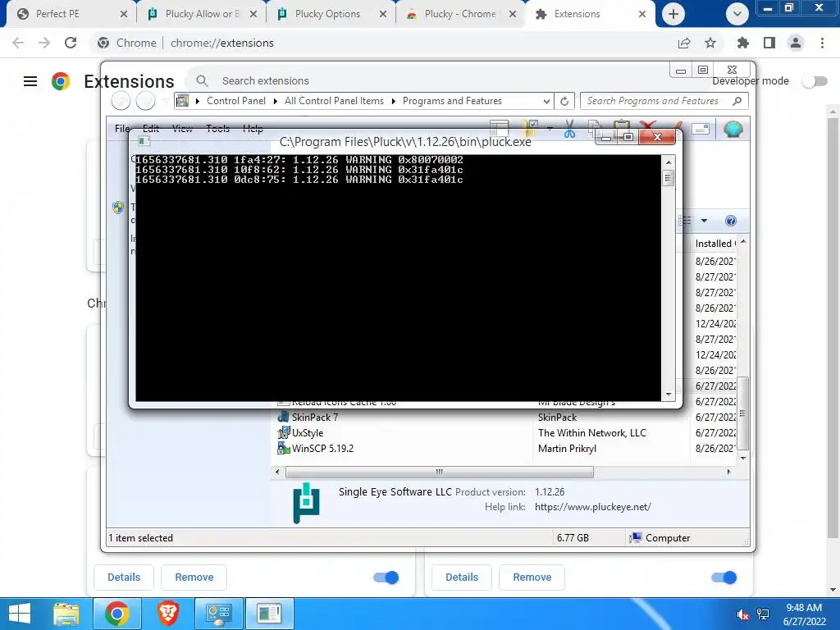840x630 pixels.
Task: Switch to the Plucky Options tab
Action: click(x=330, y=14)
